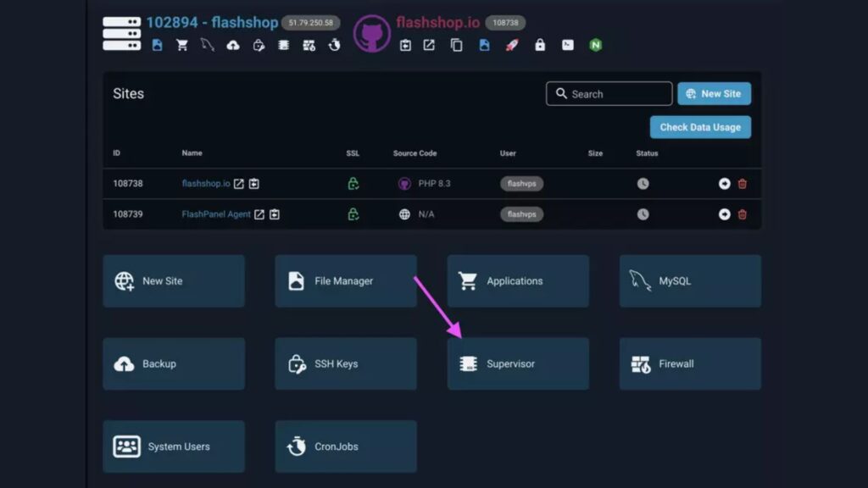This screenshot has height=488, width=868.
Task: Open site in new window toolbar icon
Action: coord(429,45)
